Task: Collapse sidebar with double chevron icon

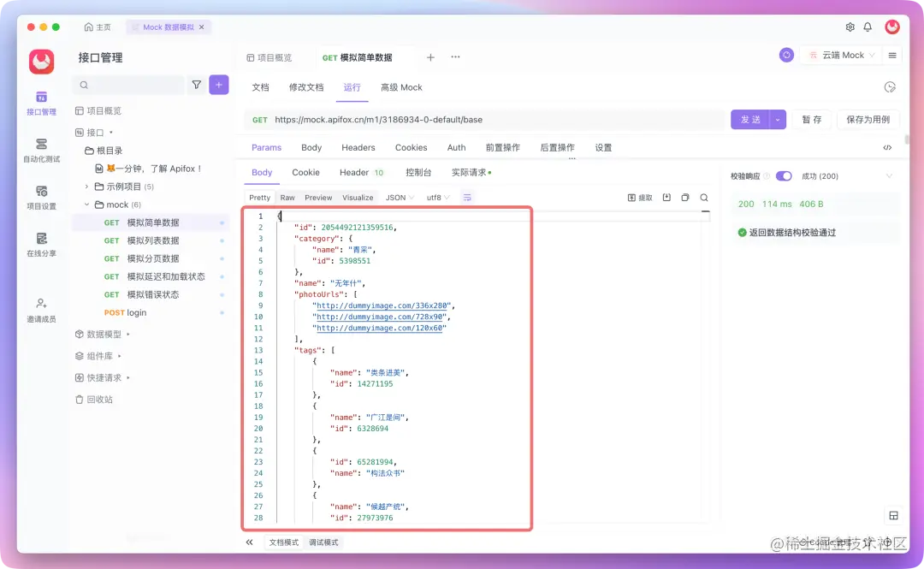Action: [x=249, y=542]
